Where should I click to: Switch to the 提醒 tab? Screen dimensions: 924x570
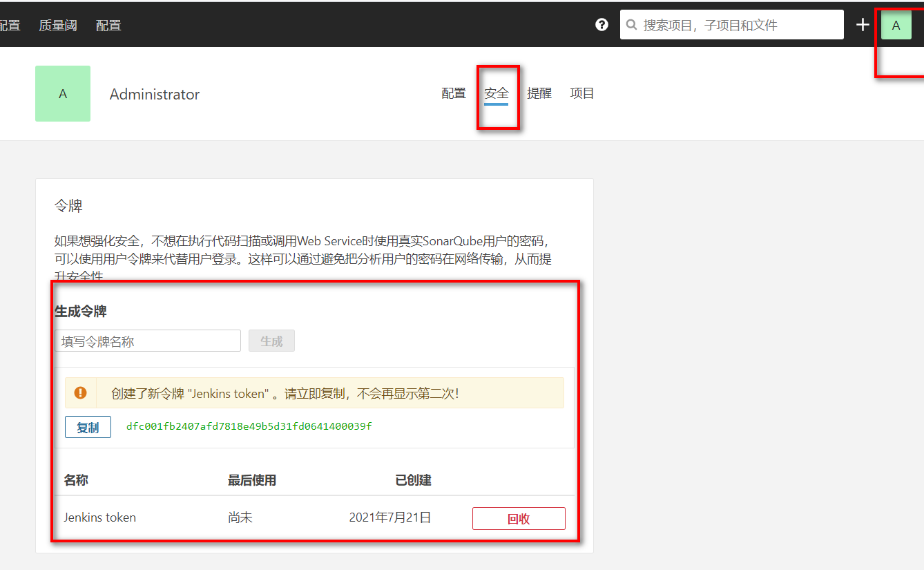539,93
